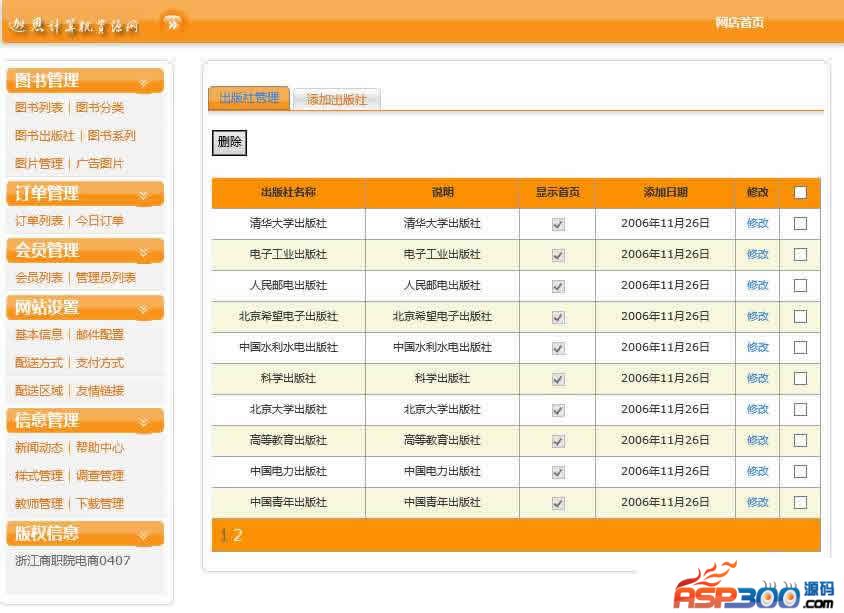Toggle 显示首页 checkbox for 科学出版社
This screenshot has width=844, height=613.
(558, 379)
